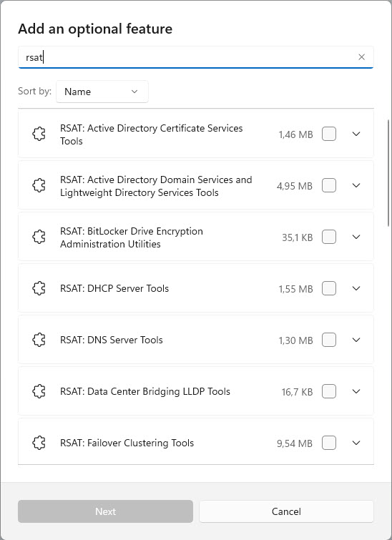
Task: Expand the Data Center Bridging LLDP Tools entry
Action: (x=356, y=391)
